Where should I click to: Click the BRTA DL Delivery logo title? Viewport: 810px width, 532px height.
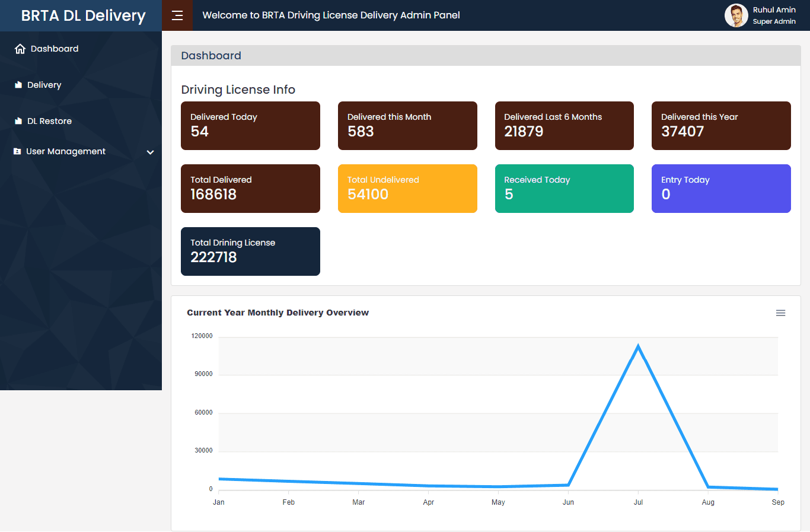tap(83, 15)
